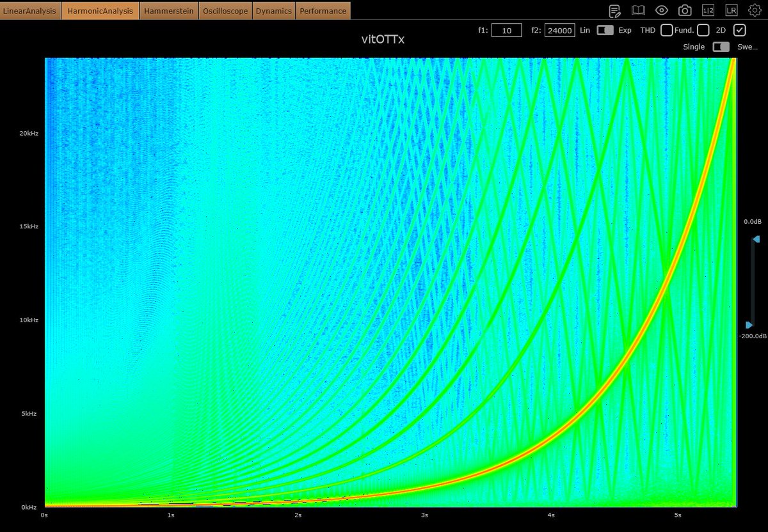The height and width of the screenshot is (532, 768).
Task: Click the -200.0dB lower range handle
Action: (x=749, y=325)
